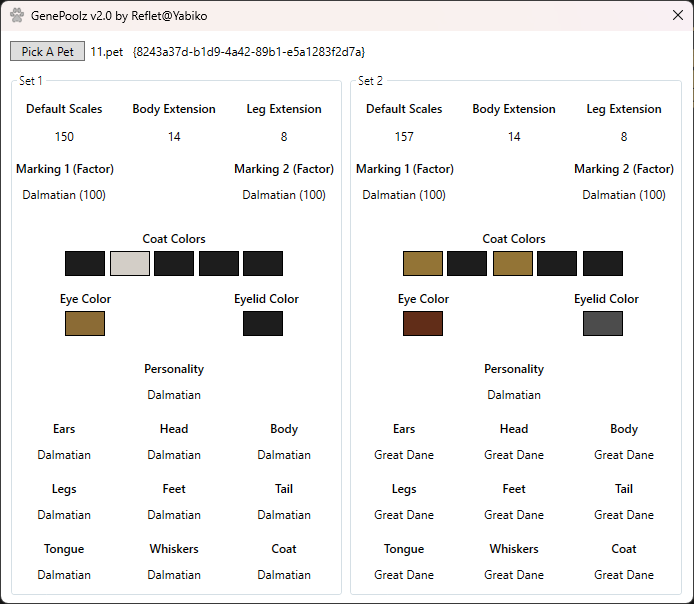
Task: Click Set 1 first black coat swatch
Action: point(85,263)
